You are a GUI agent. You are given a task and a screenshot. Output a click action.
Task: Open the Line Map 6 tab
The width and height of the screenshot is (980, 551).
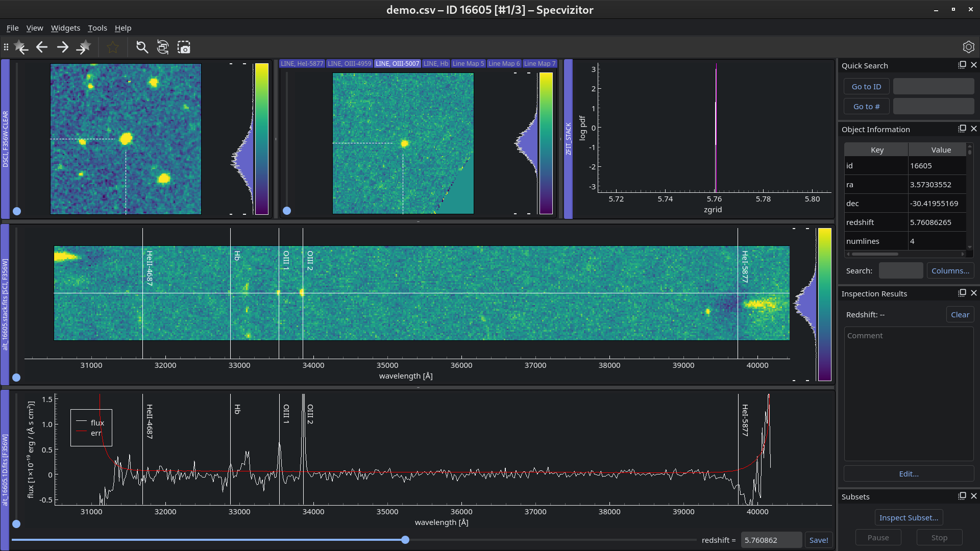(x=504, y=64)
